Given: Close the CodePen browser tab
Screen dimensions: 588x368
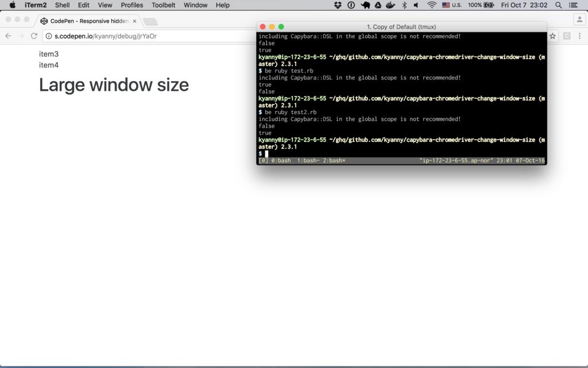Looking at the screenshot, I should (134, 21).
